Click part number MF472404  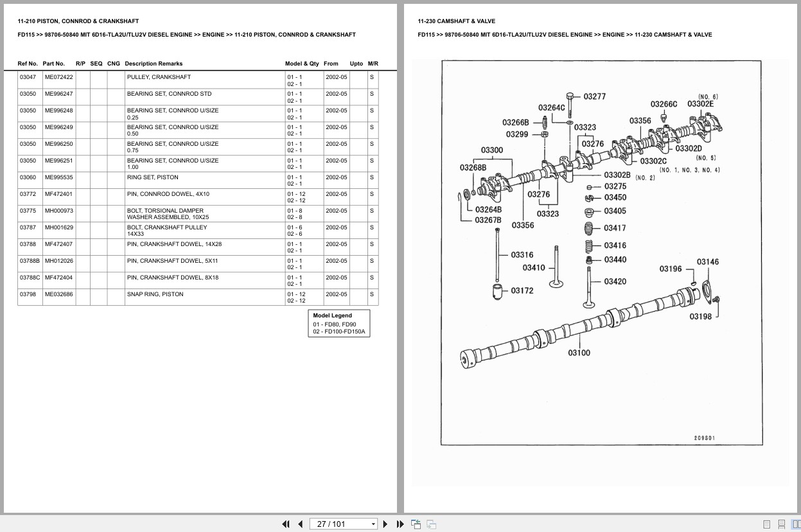tap(59, 278)
